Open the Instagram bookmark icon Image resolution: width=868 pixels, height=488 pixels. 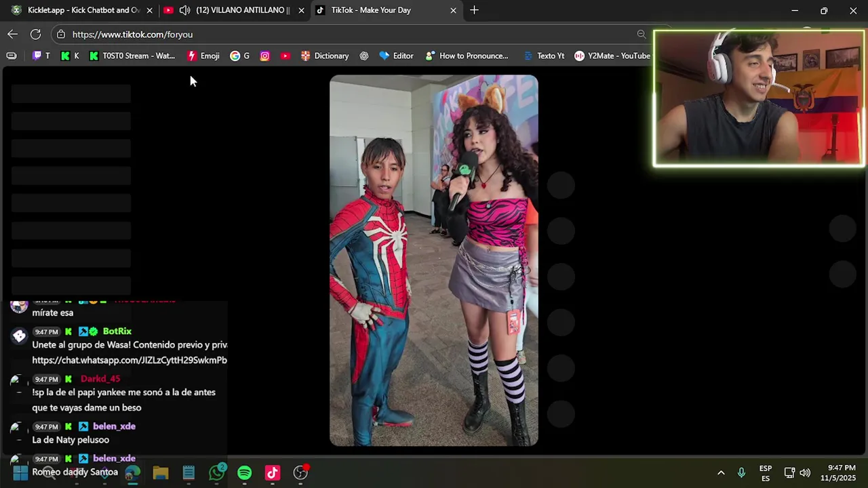[x=264, y=56]
